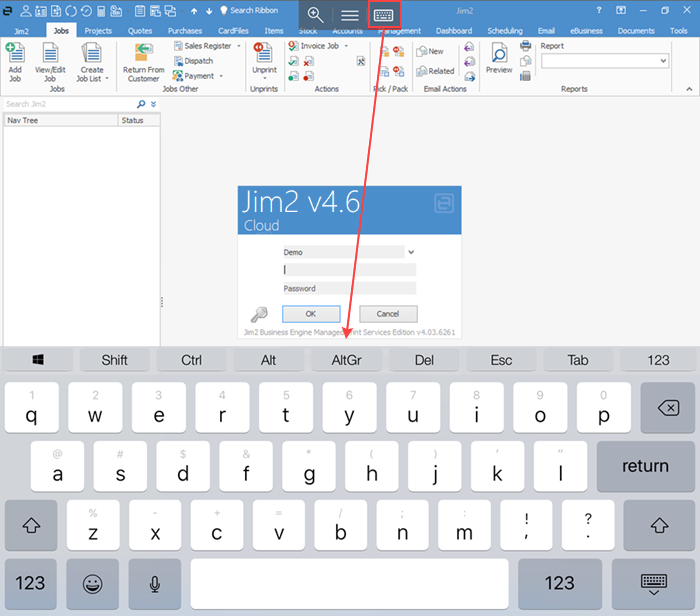Switch to the Projects tab

tap(98, 31)
